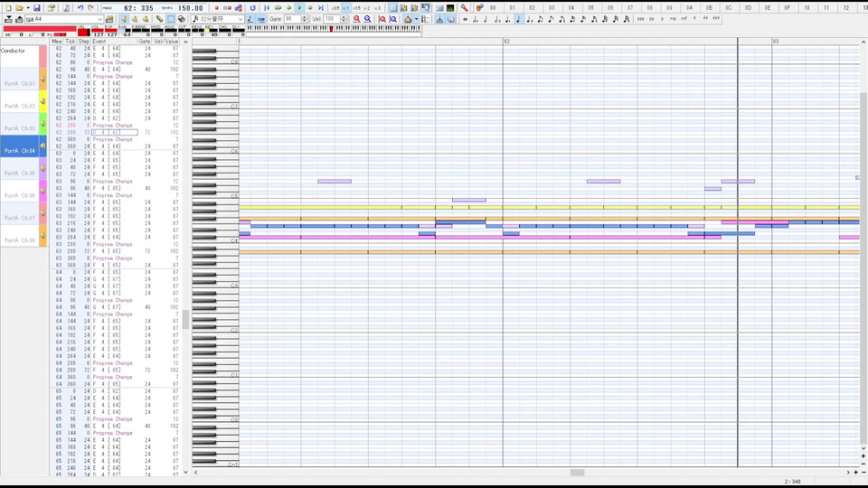
Task: Select the highlighted D 4 [62] event row
Action: pyautogui.click(x=115, y=132)
